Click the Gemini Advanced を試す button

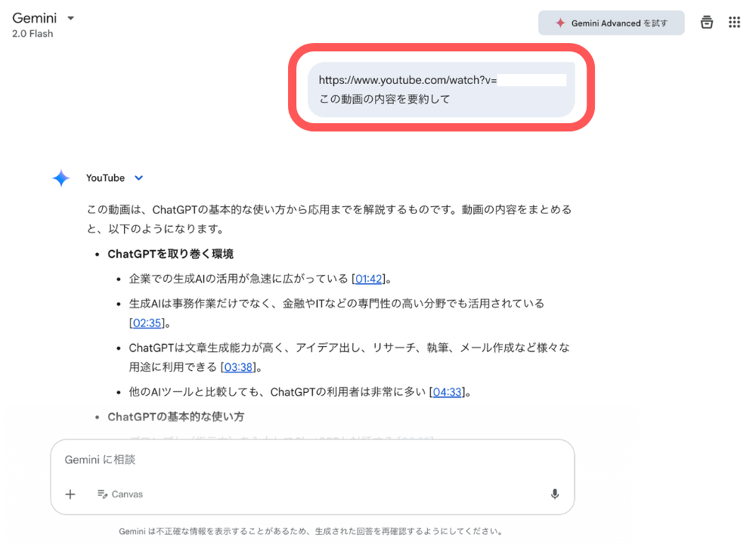coord(611,23)
